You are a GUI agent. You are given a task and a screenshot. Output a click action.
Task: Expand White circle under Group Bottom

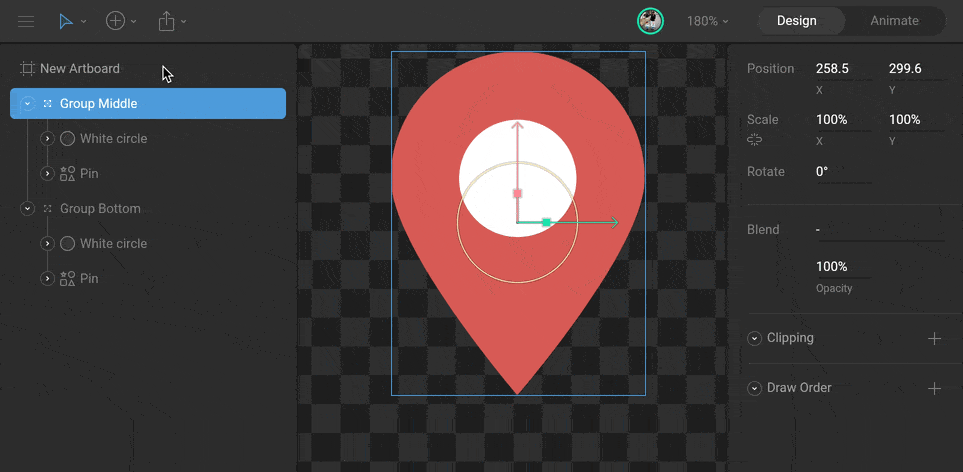[47, 244]
